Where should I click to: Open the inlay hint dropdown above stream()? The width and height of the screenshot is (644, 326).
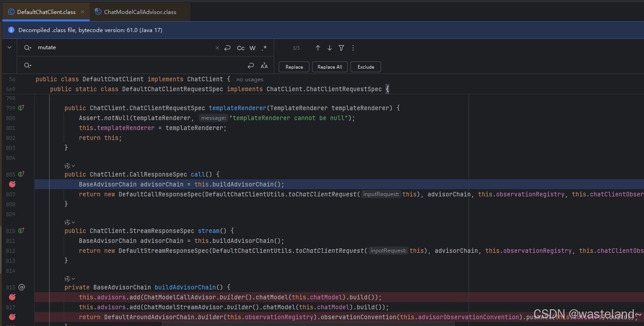click(x=70, y=222)
